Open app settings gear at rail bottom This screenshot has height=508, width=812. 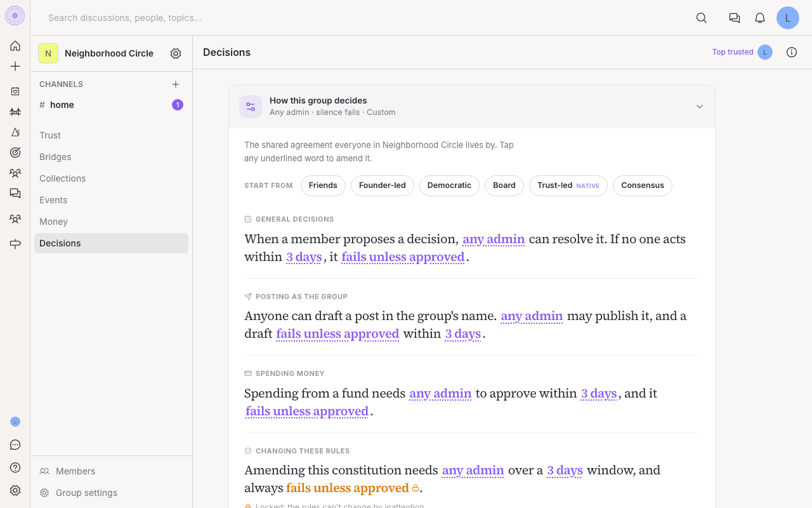click(15, 490)
